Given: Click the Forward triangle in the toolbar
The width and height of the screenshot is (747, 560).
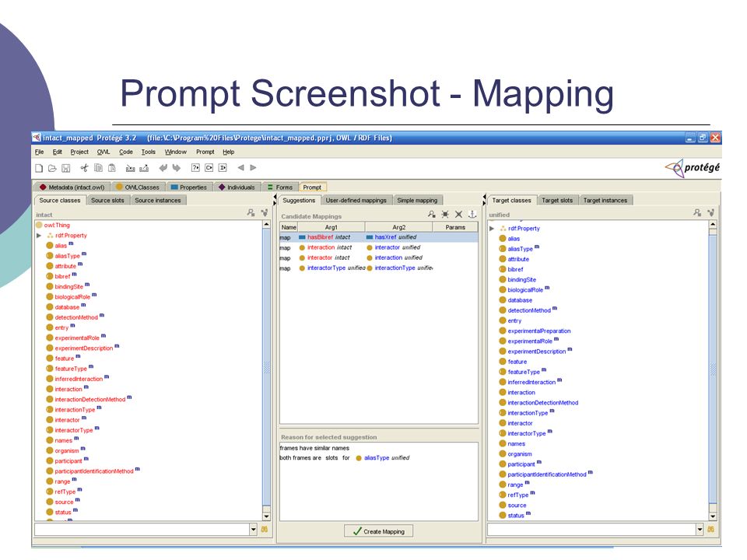Looking at the screenshot, I should 254,168.
